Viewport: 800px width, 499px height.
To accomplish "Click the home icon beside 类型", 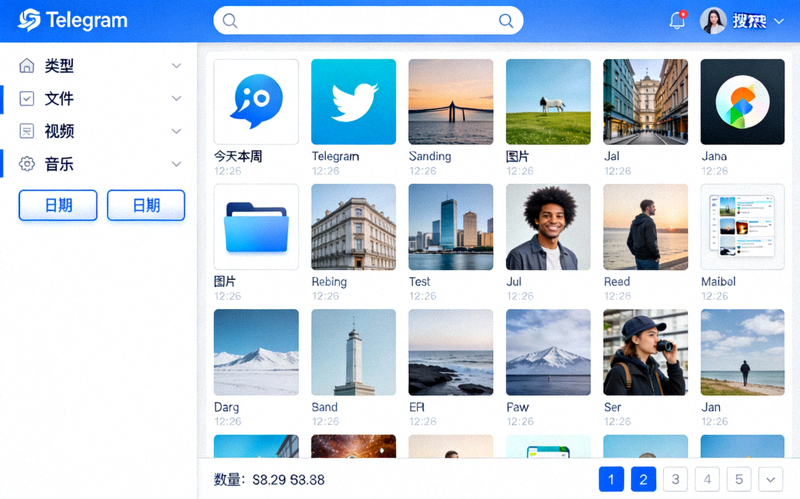I will tap(27, 66).
